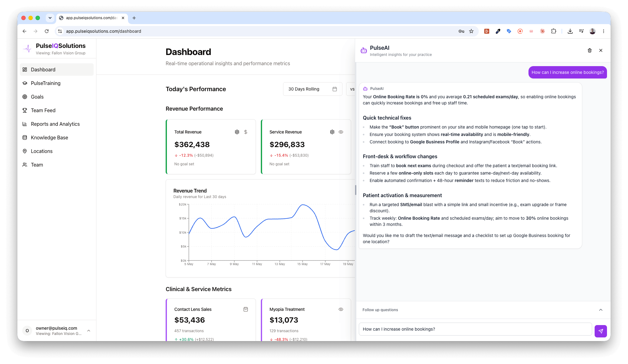Click the PulseIQ pulse logo

(28, 49)
